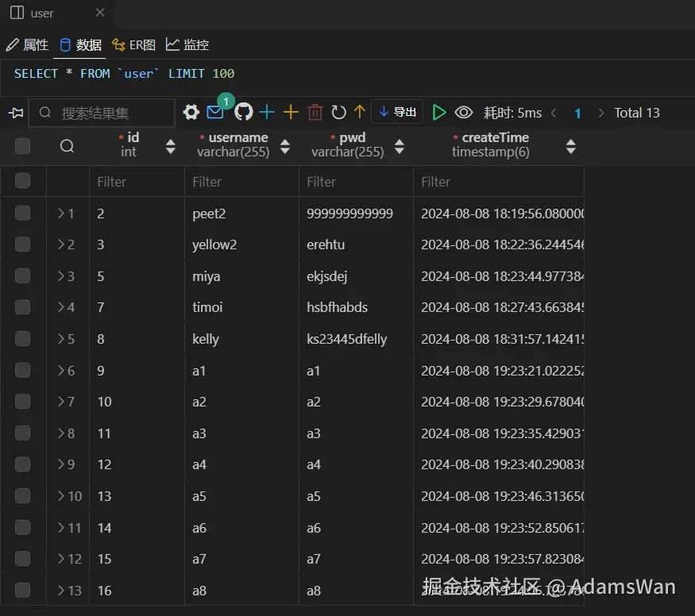This screenshot has width=695, height=616.
Task: Select the cell 'ks23445dfelly'
Action: [x=346, y=339]
